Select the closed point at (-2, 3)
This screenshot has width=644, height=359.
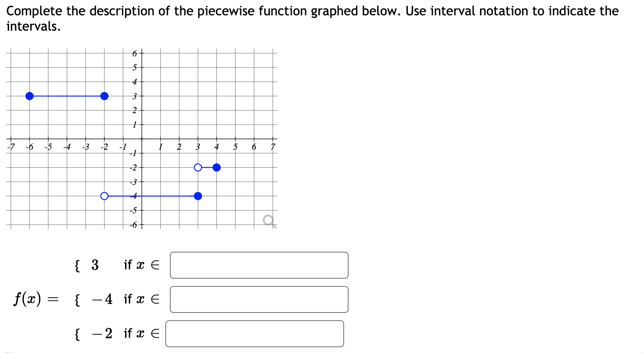[x=104, y=96]
